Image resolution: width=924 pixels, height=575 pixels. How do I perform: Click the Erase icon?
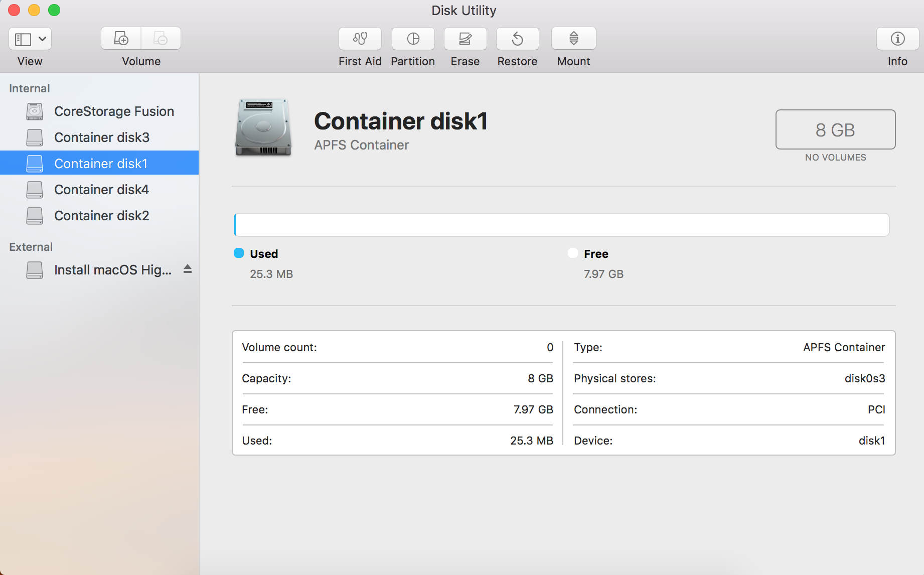465,39
